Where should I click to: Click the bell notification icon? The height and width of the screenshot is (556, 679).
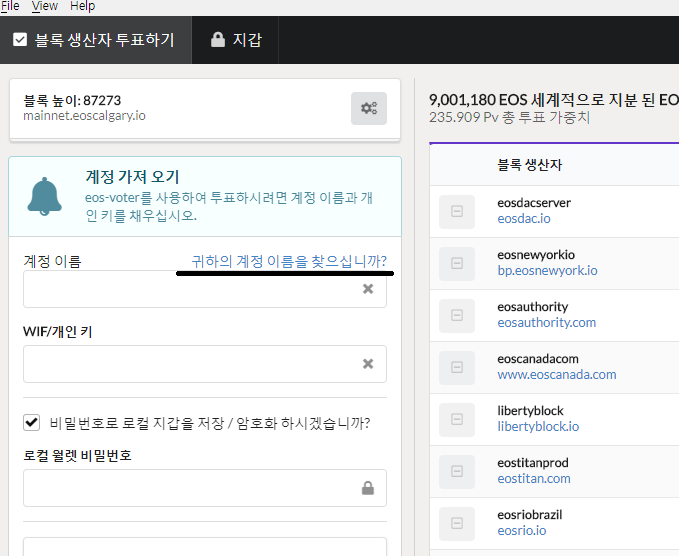point(45,196)
